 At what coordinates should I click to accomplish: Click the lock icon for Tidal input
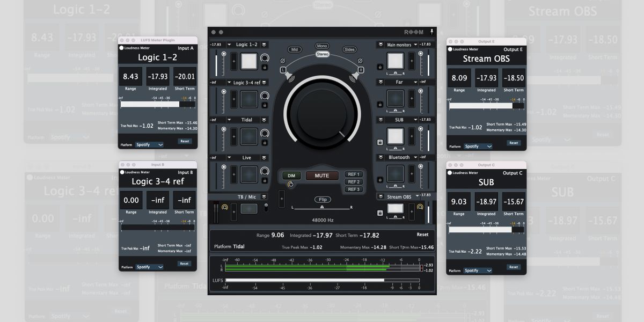click(x=264, y=142)
